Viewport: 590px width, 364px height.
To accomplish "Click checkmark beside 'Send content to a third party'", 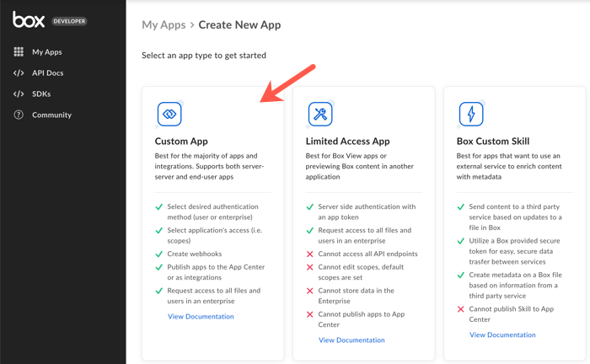I will (x=460, y=206).
